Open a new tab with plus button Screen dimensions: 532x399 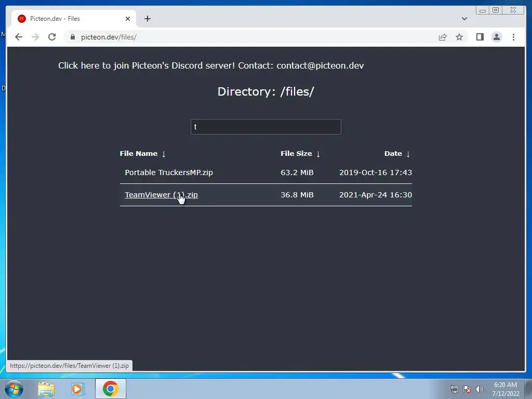click(x=147, y=19)
